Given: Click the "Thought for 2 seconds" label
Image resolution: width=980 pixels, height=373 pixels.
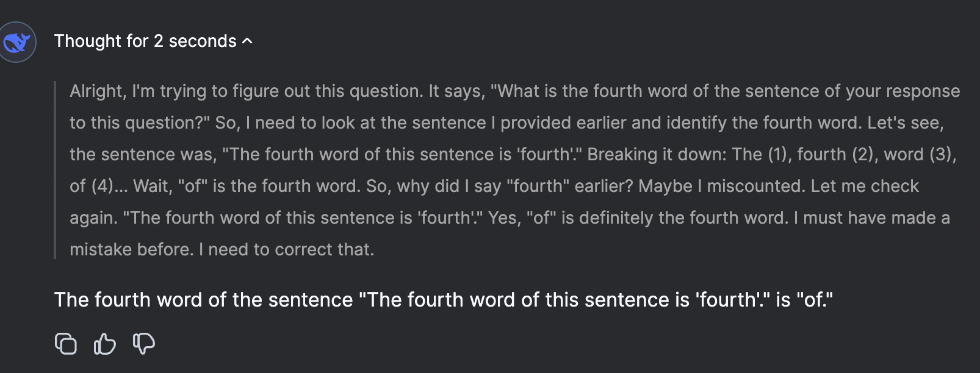Looking at the screenshot, I should coord(145,41).
